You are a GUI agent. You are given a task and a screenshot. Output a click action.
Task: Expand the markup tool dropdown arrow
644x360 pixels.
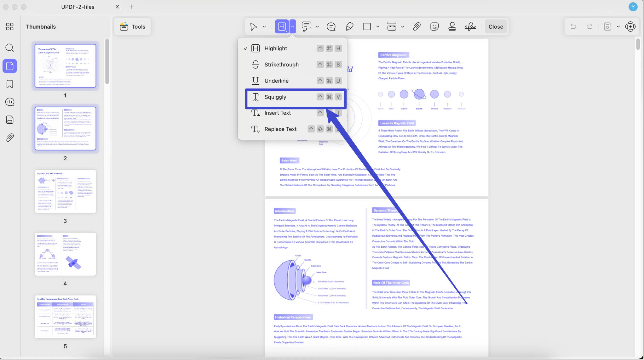pos(293,27)
